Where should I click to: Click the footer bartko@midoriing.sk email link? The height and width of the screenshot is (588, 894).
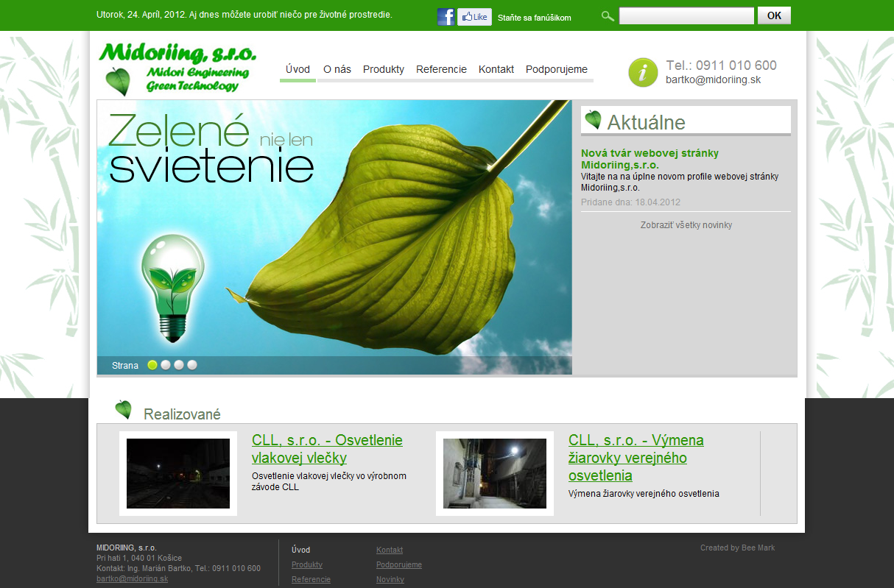pyautogui.click(x=133, y=579)
